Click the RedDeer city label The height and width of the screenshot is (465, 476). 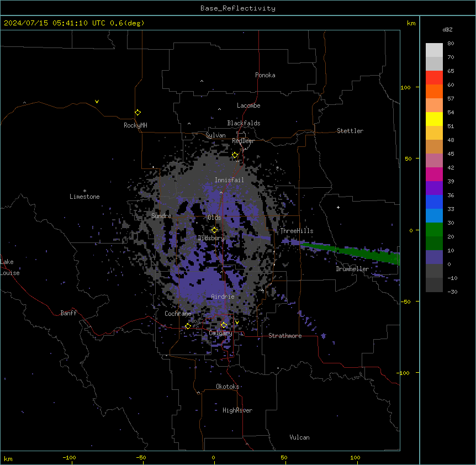243,141
